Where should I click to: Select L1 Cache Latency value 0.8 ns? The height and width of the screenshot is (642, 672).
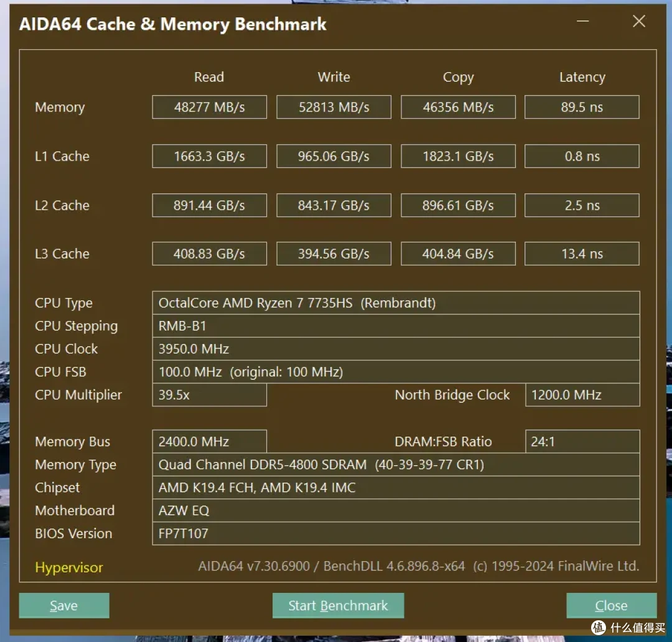[582, 156]
